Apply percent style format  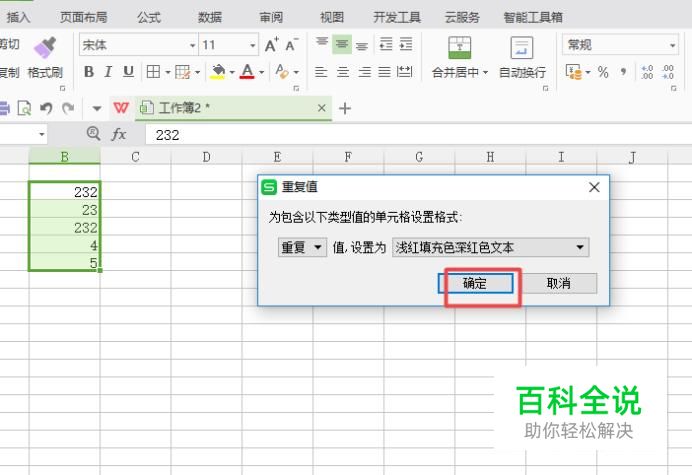click(x=603, y=72)
